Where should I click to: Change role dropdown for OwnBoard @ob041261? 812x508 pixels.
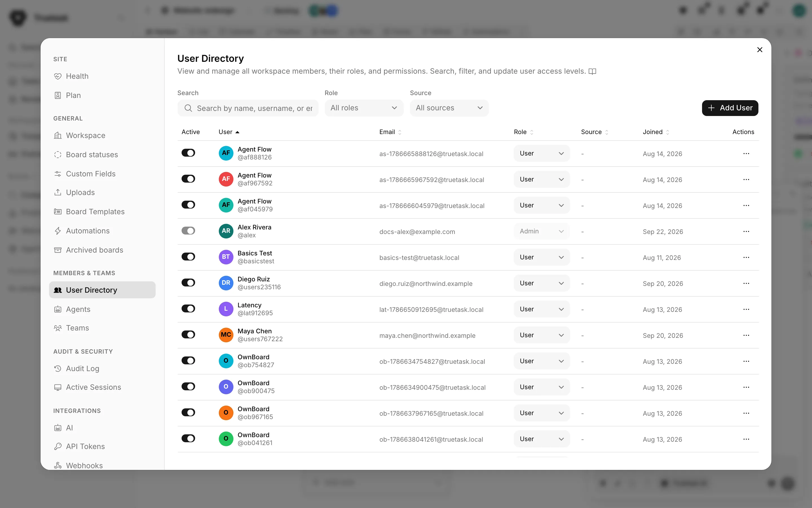542,439
